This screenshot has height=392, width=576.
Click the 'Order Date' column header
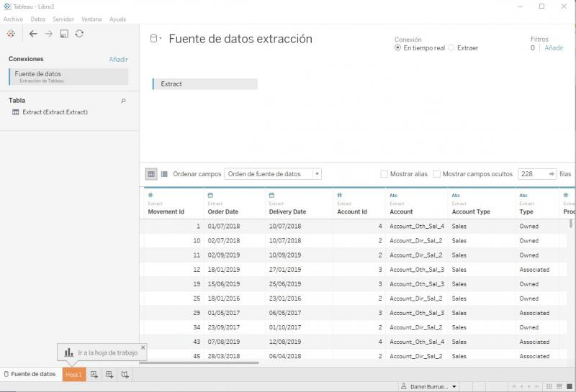pyautogui.click(x=223, y=211)
